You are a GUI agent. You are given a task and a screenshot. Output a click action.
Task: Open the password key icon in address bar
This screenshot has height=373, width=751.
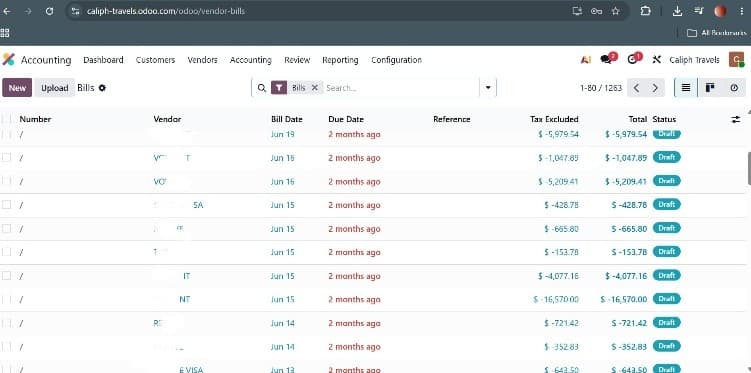point(596,11)
